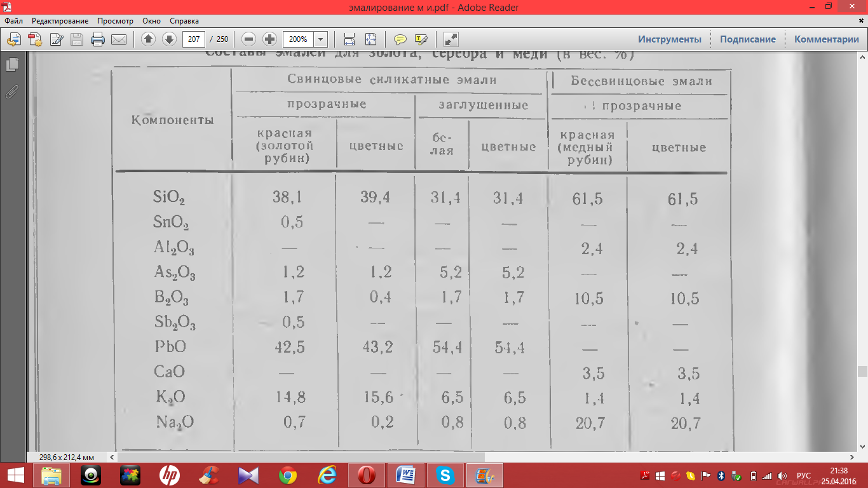Click the header Бессвинцовые эмали
Screen dimensions: 868x488
[641, 81]
